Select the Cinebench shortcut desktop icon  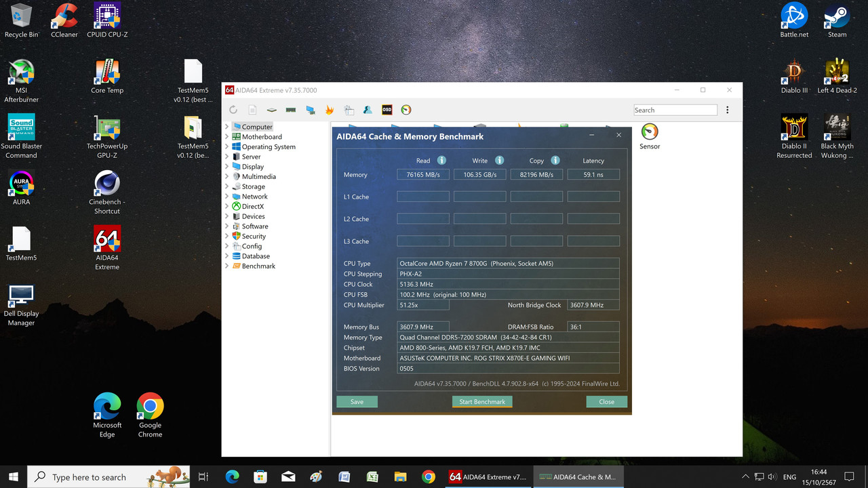[x=107, y=192]
